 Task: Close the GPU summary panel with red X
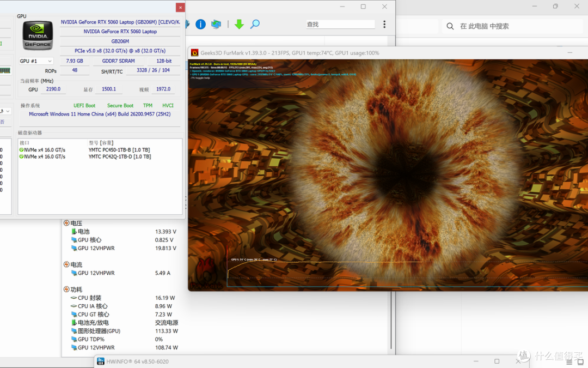click(180, 7)
